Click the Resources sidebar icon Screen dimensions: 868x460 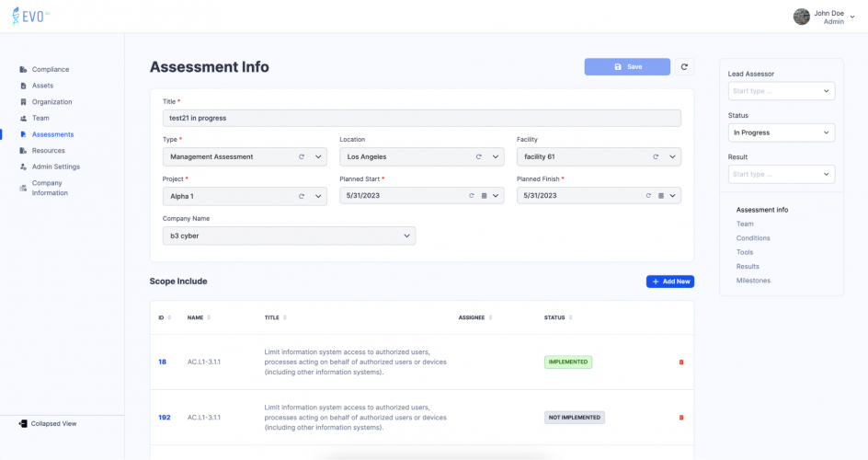point(23,151)
